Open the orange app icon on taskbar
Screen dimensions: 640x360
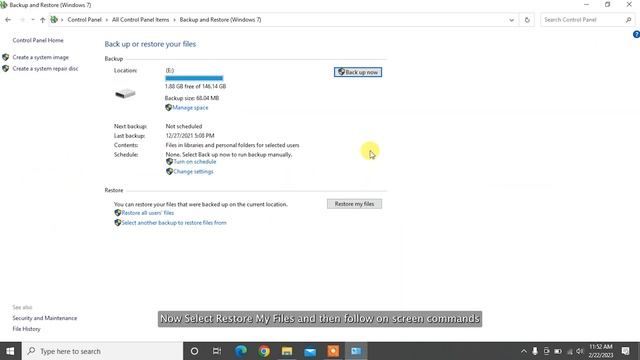tap(333, 351)
